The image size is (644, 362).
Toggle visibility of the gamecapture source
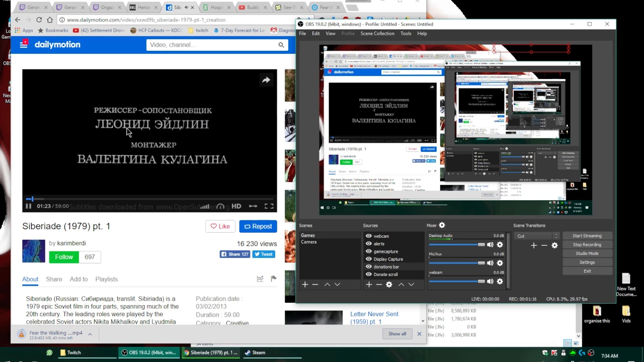point(369,251)
